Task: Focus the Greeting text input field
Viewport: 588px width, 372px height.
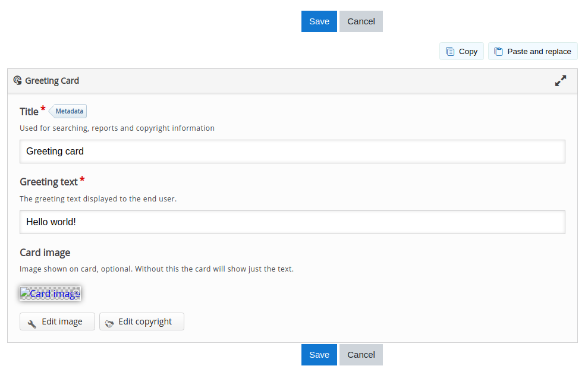Action: (293, 222)
